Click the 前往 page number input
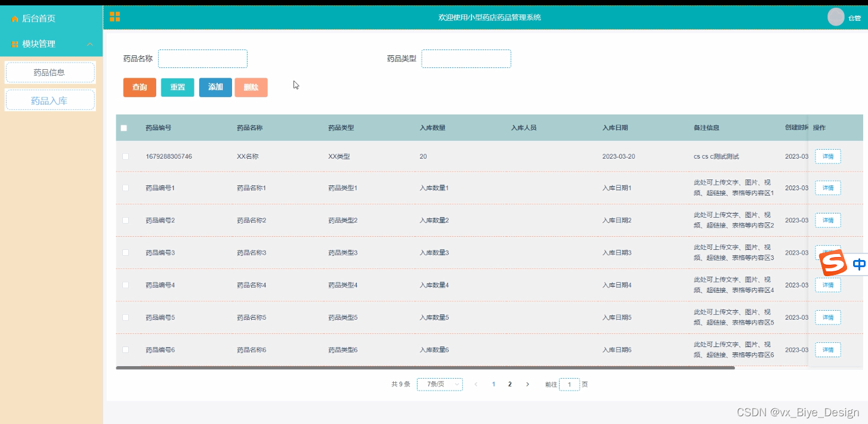 [x=570, y=385]
